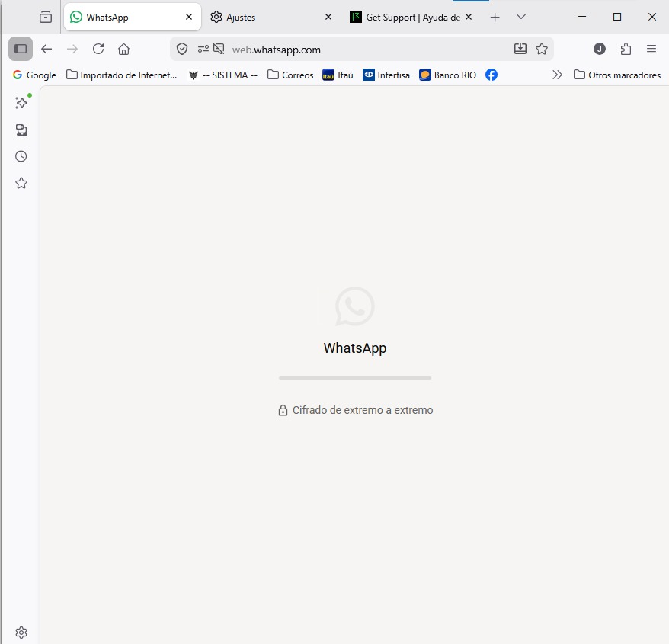This screenshot has height=644, width=669.
Task: Open the Firefox View tab button
Action: click(x=46, y=17)
